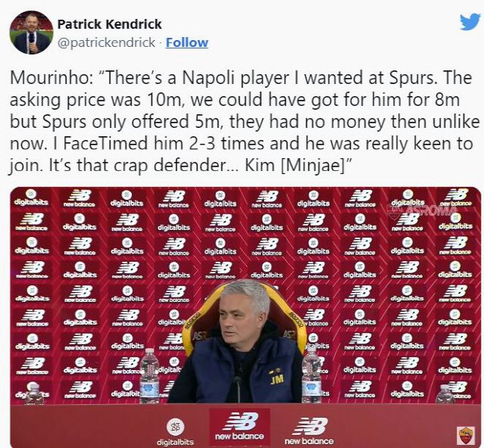Open the Patrick Kendrick display name

pyautogui.click(x=110, y=24)
